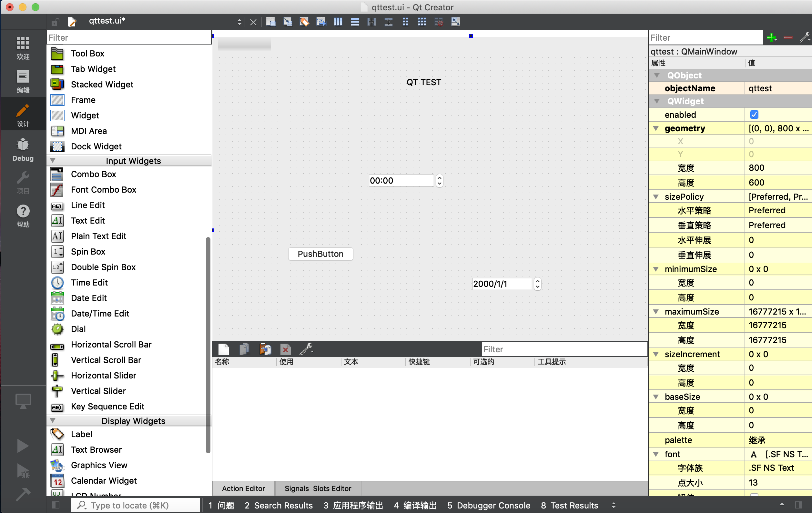The image size is (812, 513).
Task: Click the delete action red X icon
Action: [x=285, y=349]
